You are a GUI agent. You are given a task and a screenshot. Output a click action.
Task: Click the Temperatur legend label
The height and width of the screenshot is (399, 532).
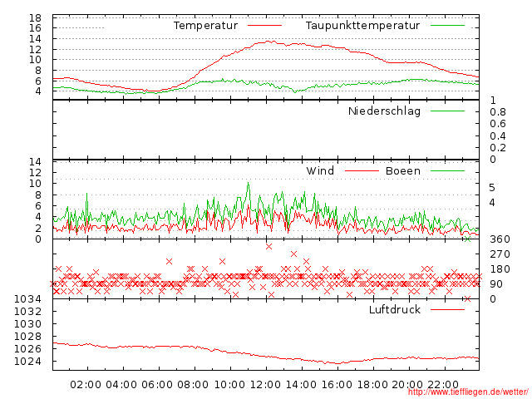tap(205, 26)
